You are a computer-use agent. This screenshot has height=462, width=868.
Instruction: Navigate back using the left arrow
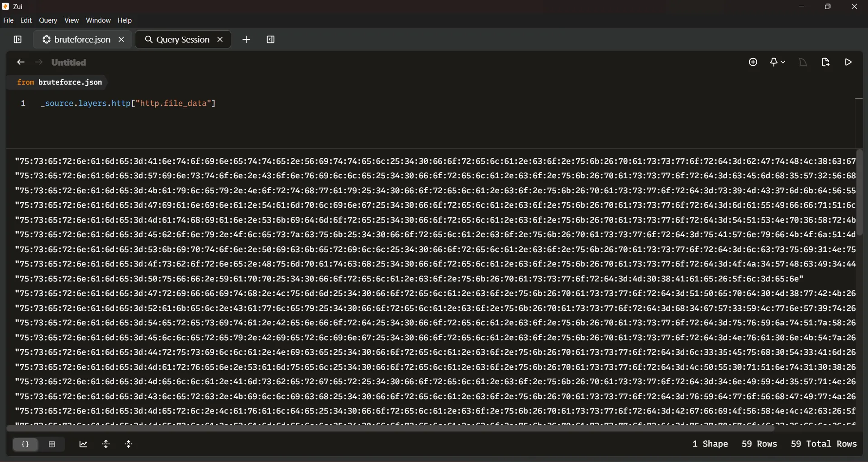[20, 62]
